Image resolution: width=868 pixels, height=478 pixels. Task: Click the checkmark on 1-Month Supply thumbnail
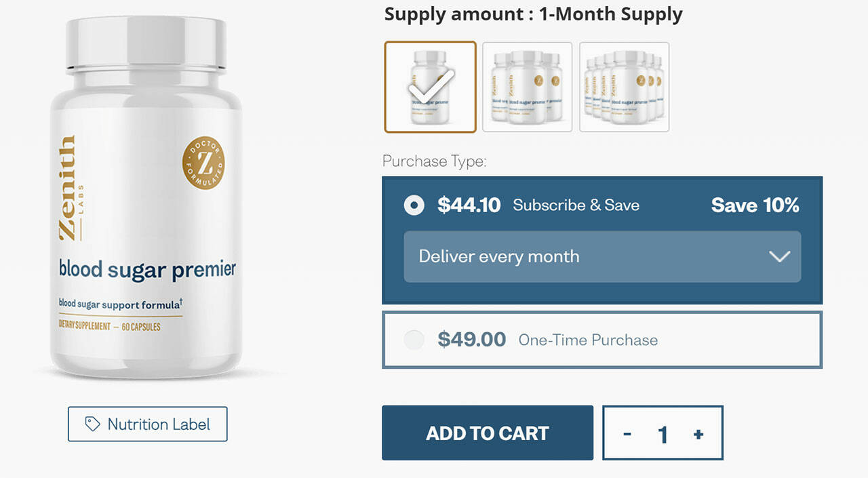click(x=431, y=86)
